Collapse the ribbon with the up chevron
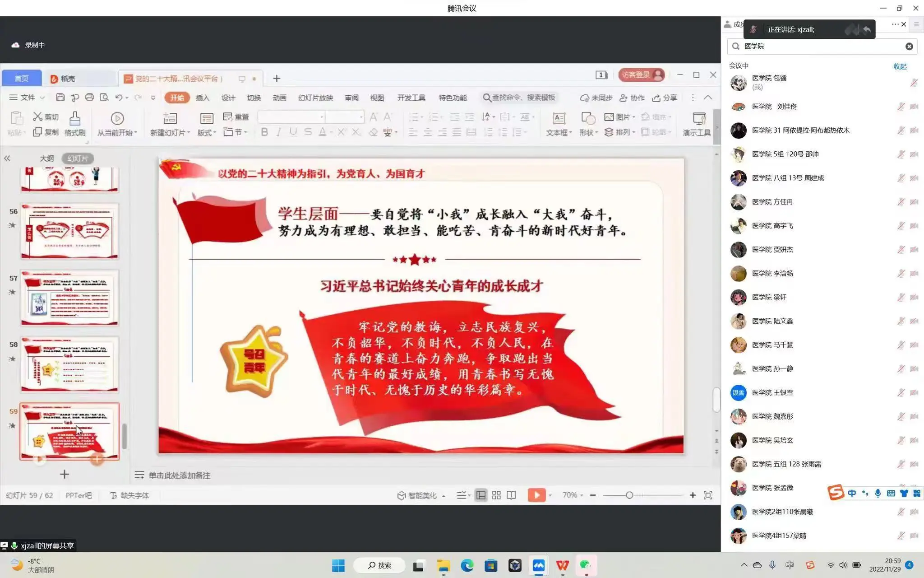 pyautogui.click(x=708, y=98)
